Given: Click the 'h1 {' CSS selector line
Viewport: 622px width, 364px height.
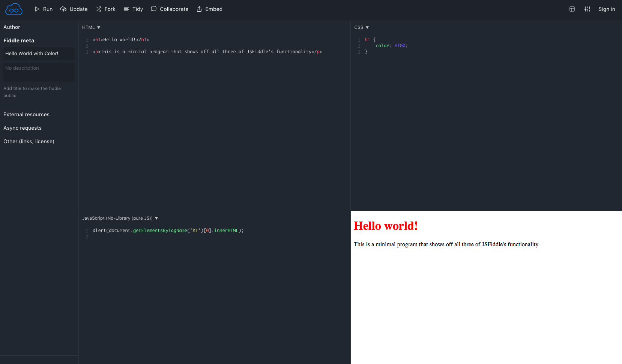Looking at the screenshot, I should (370, 40).
